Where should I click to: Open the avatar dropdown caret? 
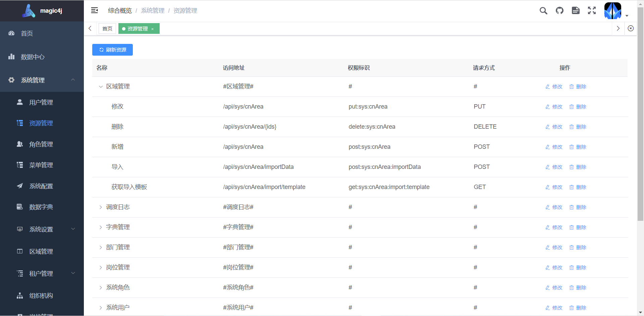[x=627, y=16]
